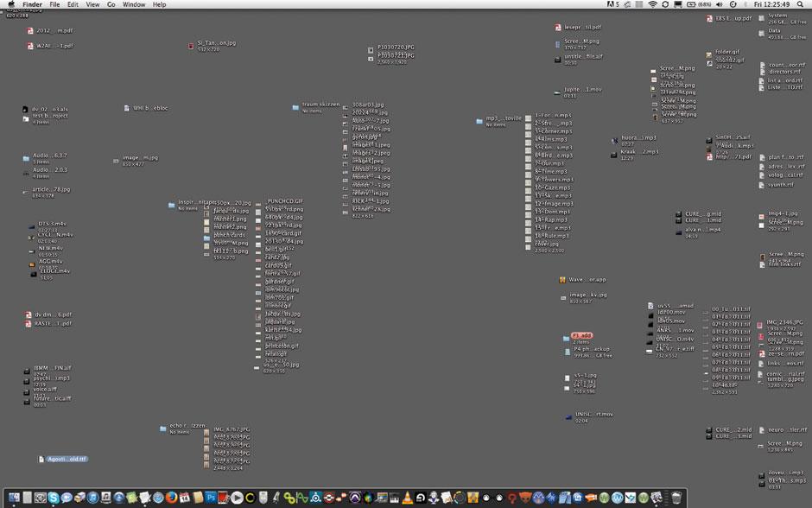The image size is (812, 508).
Task: Open Spotlight search magnifier
Action: [x=801, y=4]
